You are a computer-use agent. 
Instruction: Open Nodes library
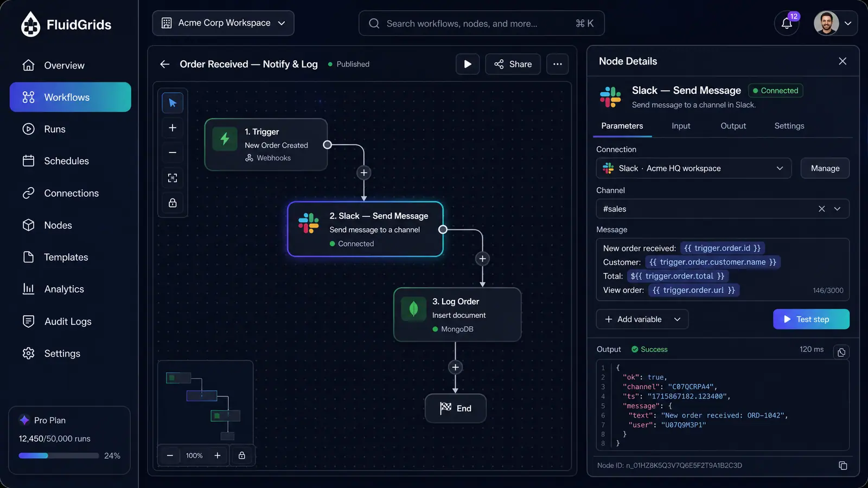70,225
